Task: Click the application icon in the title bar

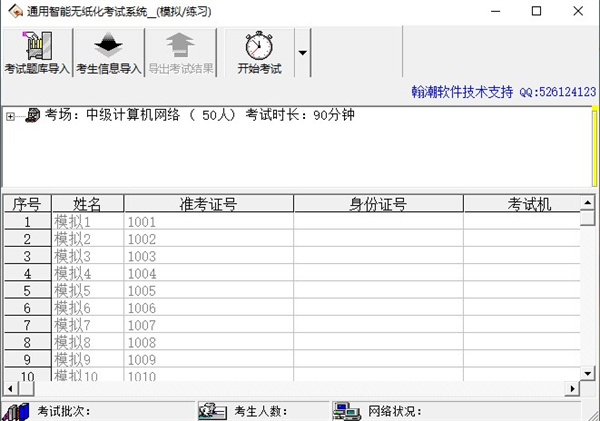Action: (x=16, y=11)
